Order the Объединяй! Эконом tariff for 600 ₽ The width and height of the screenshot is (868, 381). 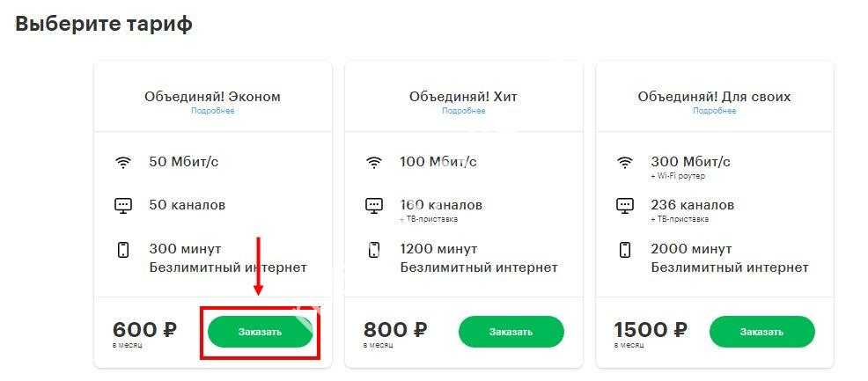coord(261,332)
